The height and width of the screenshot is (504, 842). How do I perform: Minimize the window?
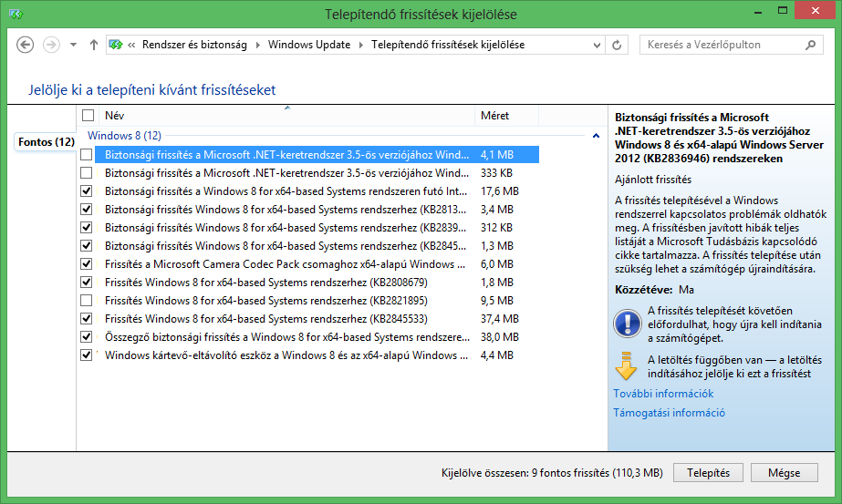[758, 11]
